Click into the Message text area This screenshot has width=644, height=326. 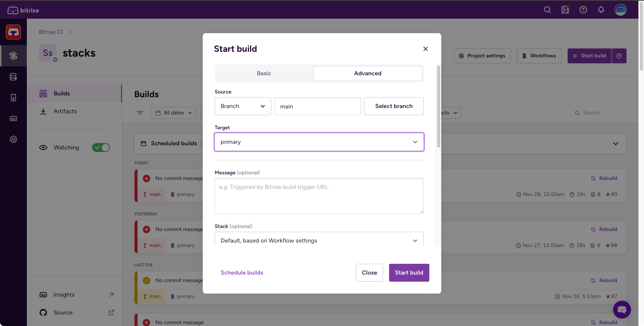click(x=319, y=196)
